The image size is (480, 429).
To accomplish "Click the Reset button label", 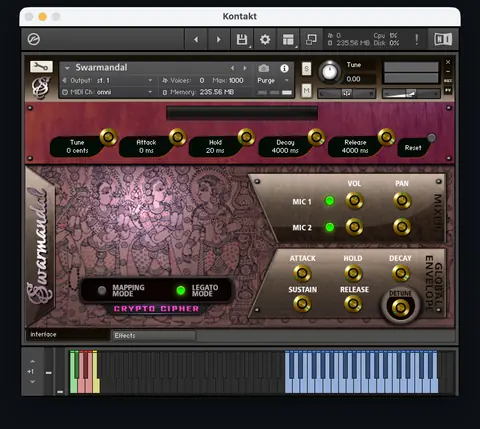I will tap(413, 148).
